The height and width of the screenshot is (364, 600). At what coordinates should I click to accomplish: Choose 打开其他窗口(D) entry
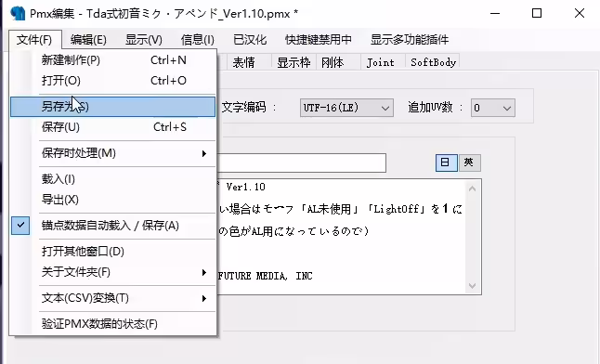click(113, 252)
